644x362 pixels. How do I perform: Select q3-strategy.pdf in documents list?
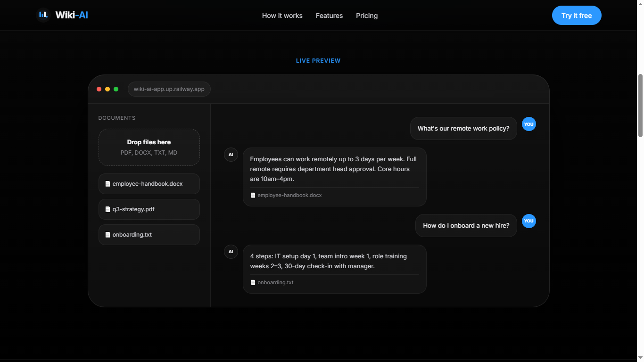click(149, 209)
